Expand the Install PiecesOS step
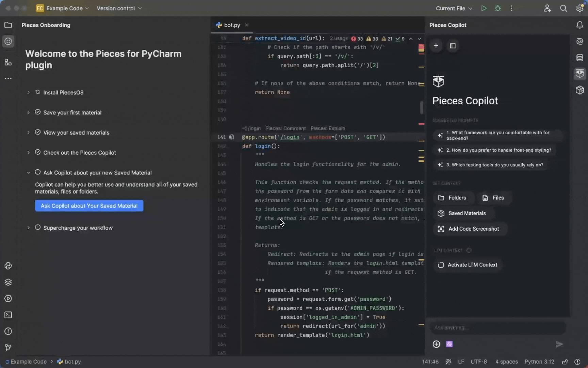This screenshot has width=588, height=368. (29, 92)
